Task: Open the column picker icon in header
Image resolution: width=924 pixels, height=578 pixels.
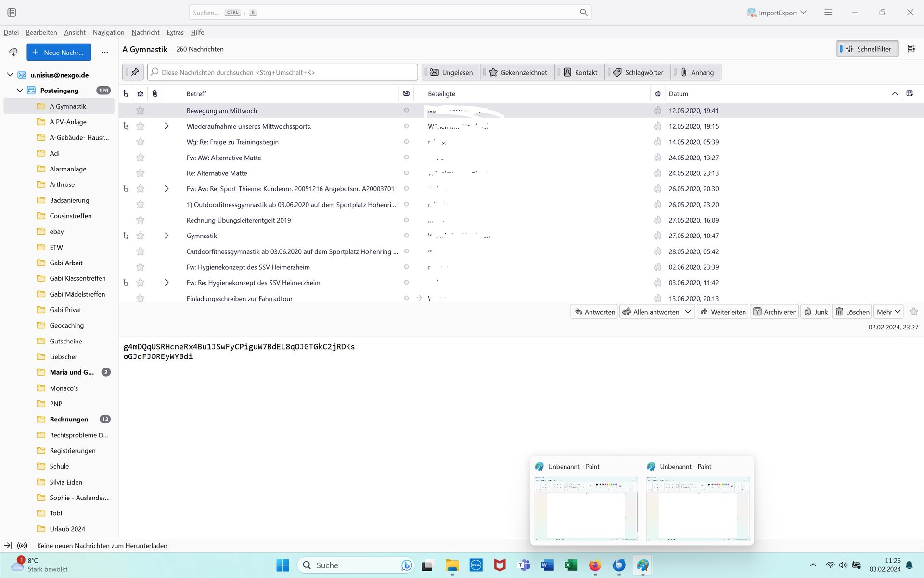Action: pos(910,93)
